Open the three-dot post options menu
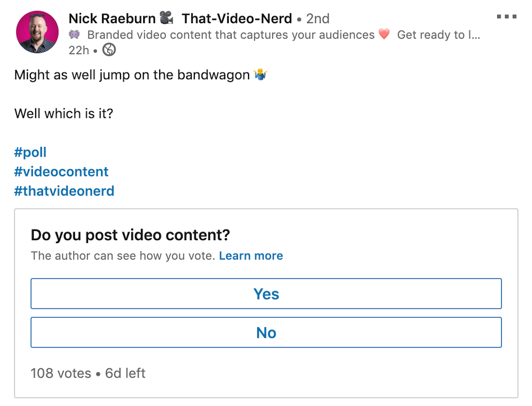 pyautogui.click(x=506, y=16)
